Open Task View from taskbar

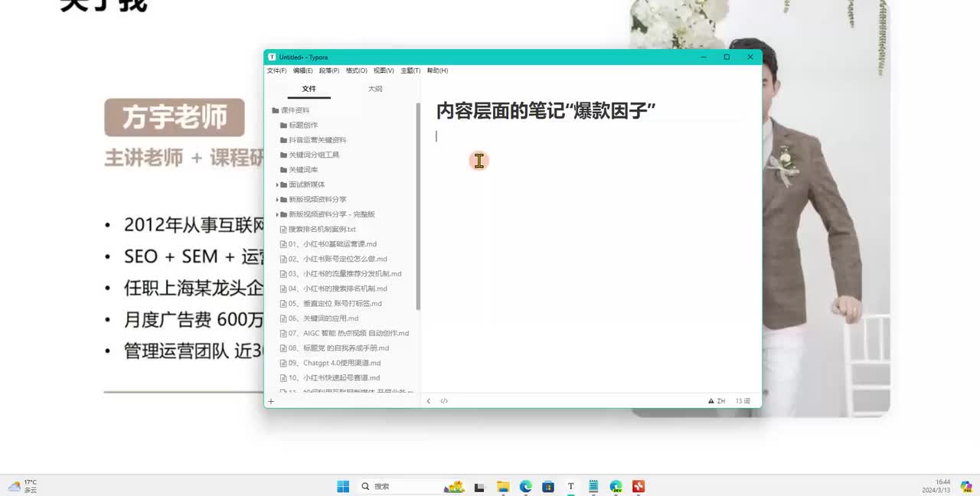click(x=479, y=486)
